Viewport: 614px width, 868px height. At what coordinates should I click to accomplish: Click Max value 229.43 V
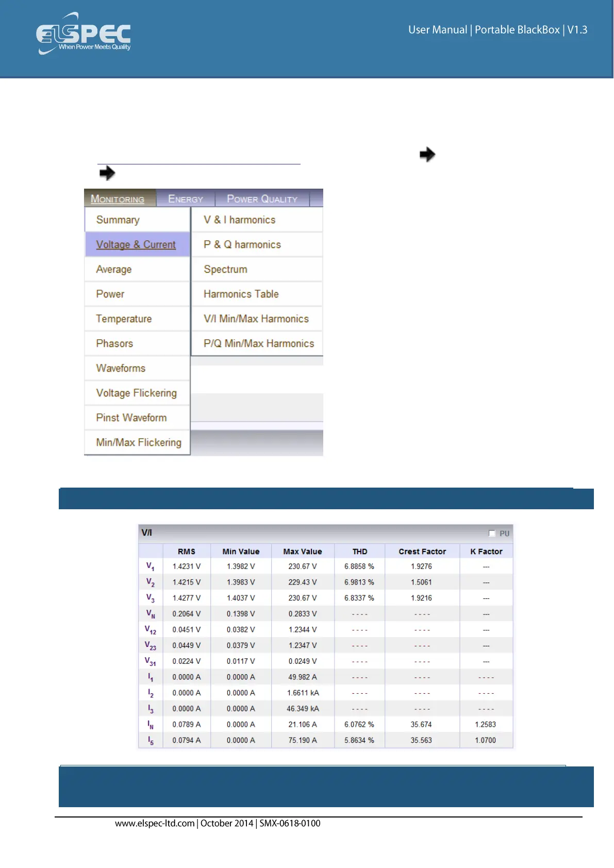pyautogui.click(x=303, y=582)
